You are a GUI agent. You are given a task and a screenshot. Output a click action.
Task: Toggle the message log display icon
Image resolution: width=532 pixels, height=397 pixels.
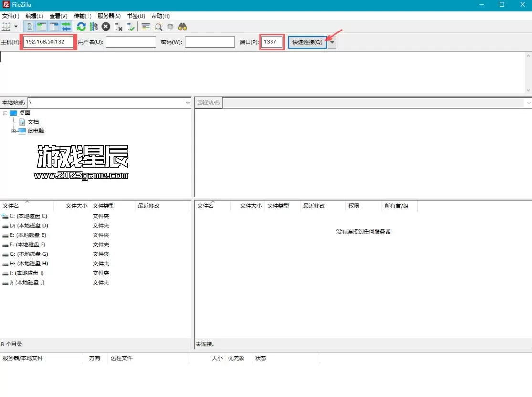click(30, 27)
